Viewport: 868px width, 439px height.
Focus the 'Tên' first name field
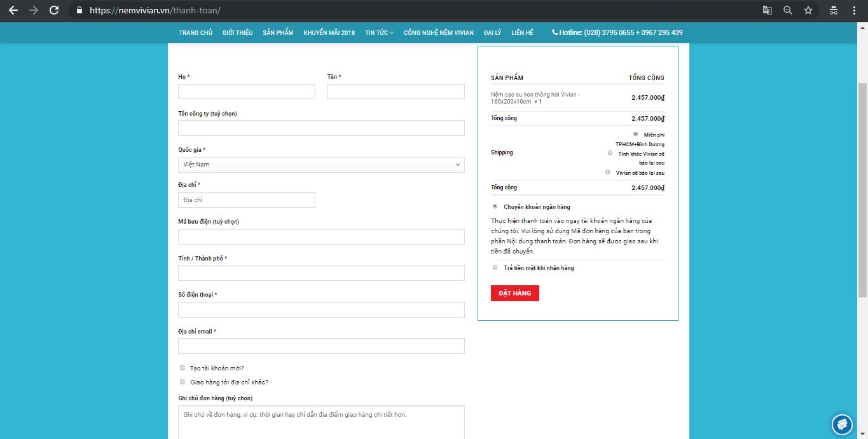(x=396, y=91)
